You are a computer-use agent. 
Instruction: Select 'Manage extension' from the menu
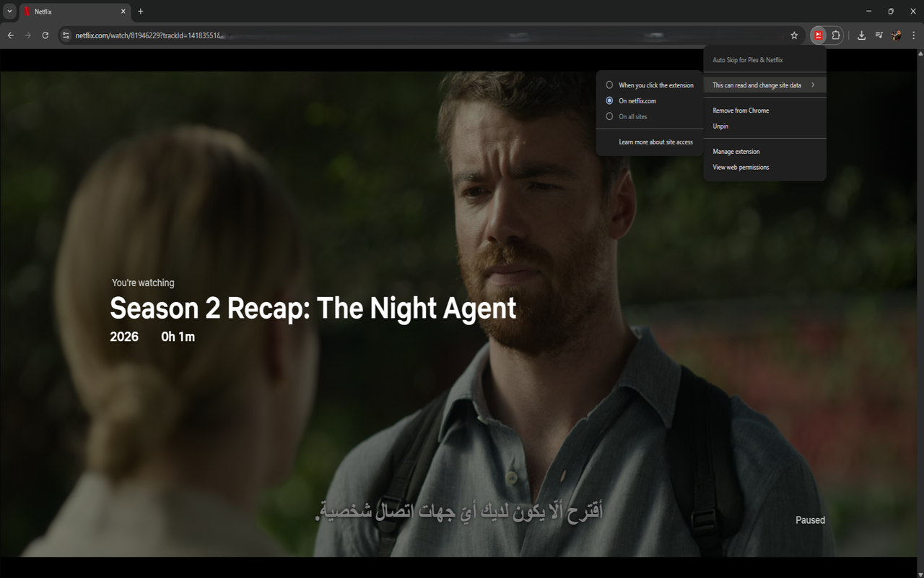tap(736, 151)
